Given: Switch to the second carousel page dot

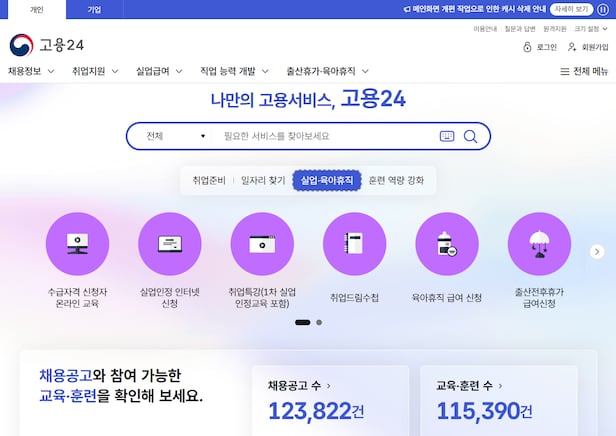Looking at the screenshot, I should [x=319, y=323].
